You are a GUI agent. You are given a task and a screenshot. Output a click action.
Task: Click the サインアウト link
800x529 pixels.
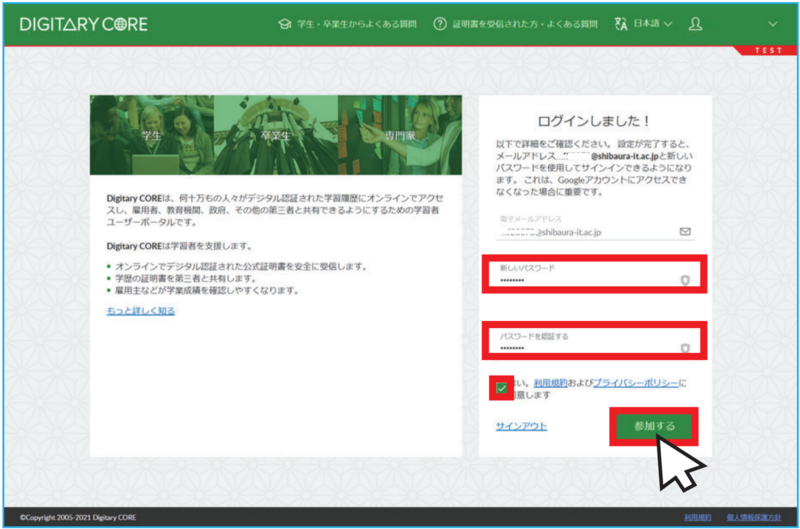(521, 426)
